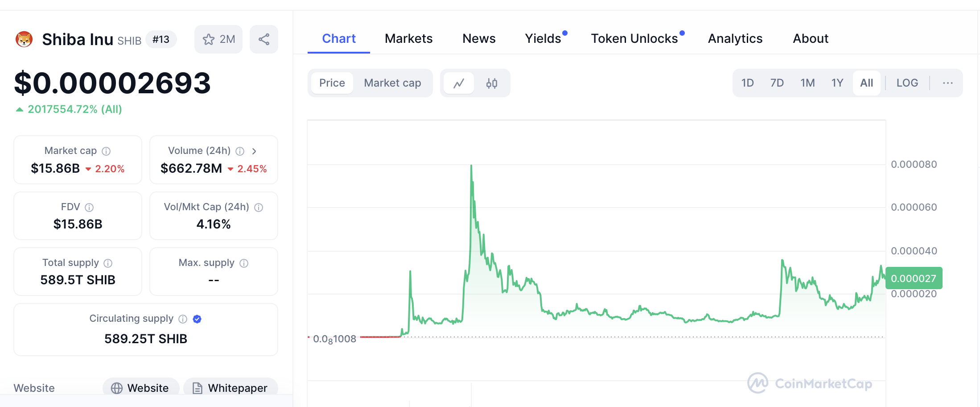The image size is (980, 407).
Task: Click the 4.16% Vol/Mkt Cap value
Action: 214,224
